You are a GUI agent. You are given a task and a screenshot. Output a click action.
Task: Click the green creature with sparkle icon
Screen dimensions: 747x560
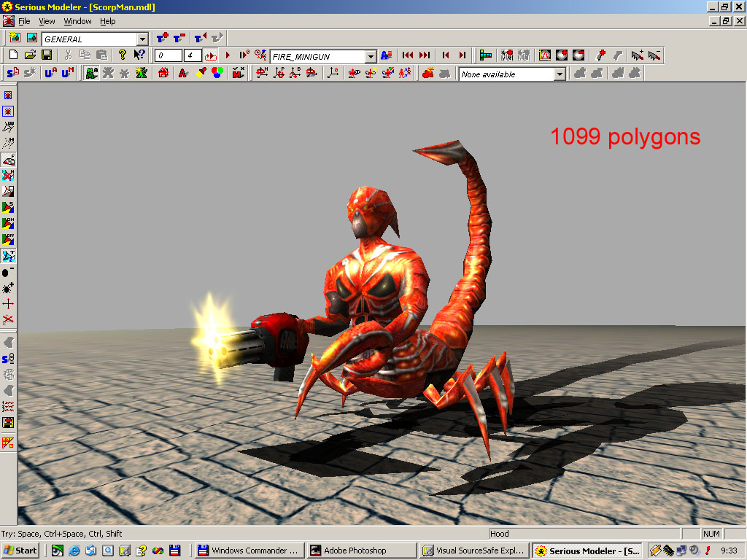coord(141,73)
